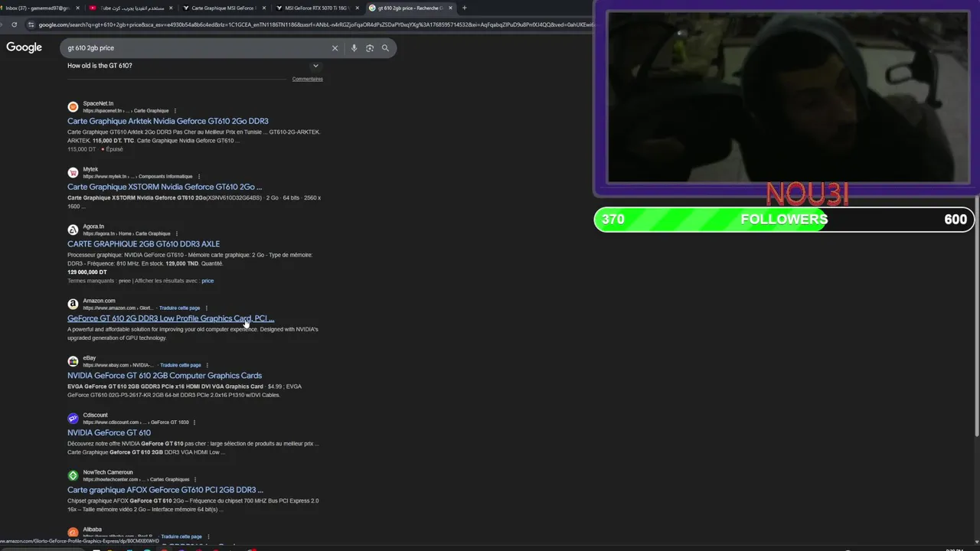Click 'Traduire cette page' for Alibaba result
This screenshot has width=980, height=551.
click(x=181, y=536)
